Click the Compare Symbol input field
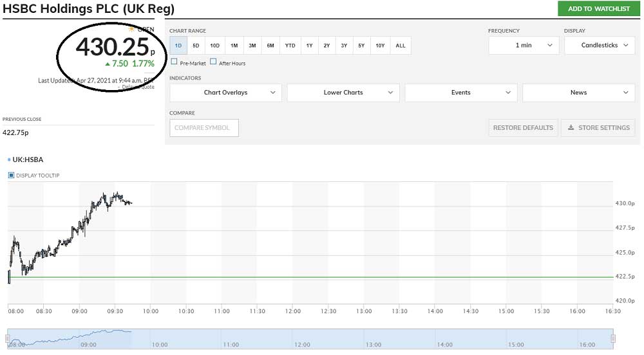 click(x=204, y=128)
